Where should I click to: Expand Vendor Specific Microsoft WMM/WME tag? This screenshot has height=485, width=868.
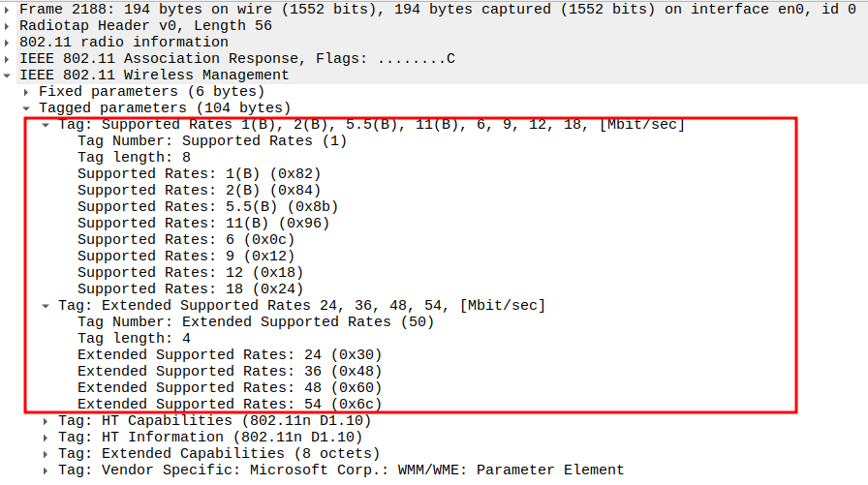[46, 470]
